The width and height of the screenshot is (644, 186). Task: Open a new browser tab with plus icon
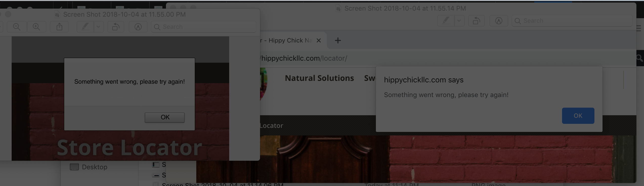point(338,40)
